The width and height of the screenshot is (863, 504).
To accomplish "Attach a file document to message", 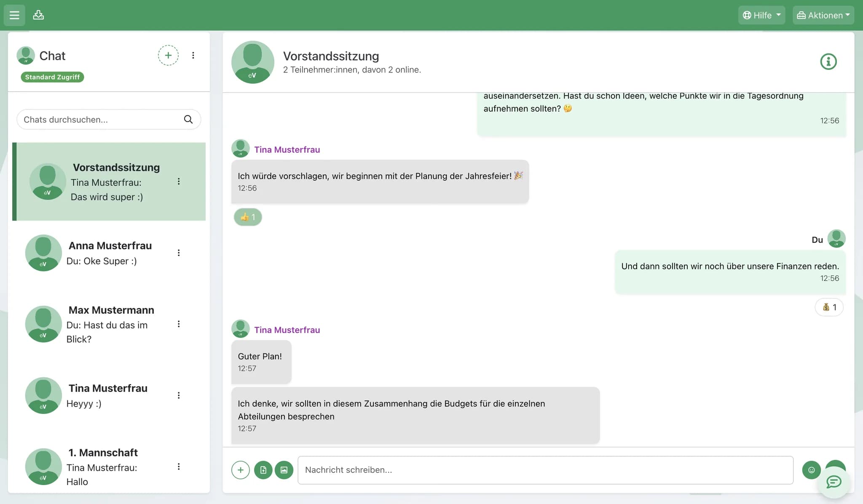I will pos(263,470).
